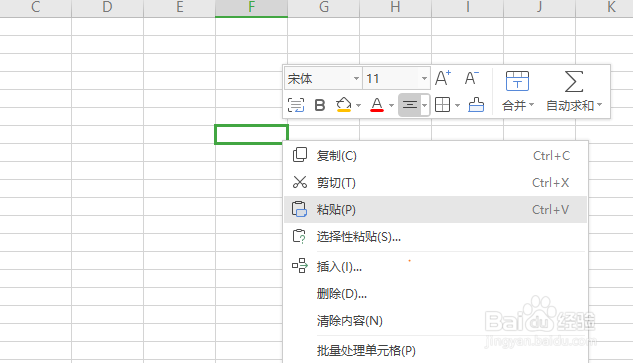Viewport: 633px width, 363px height.
Task: Select column J header
Action: [x=539, y=8]
